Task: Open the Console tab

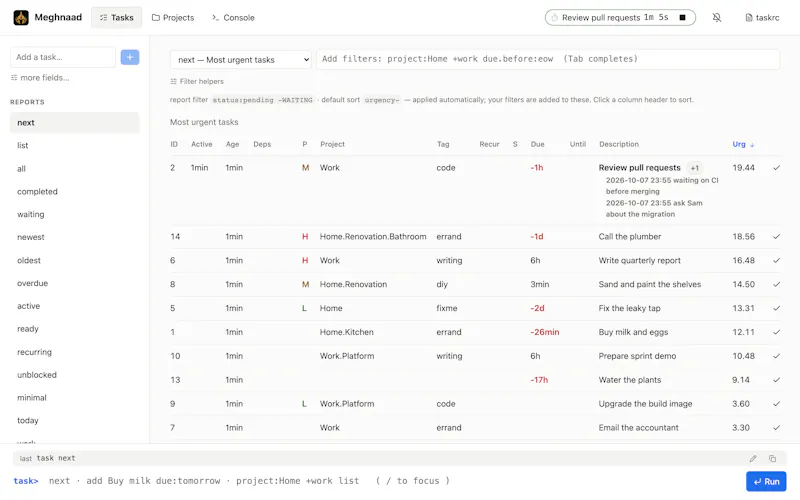Action: pos(233,17)
